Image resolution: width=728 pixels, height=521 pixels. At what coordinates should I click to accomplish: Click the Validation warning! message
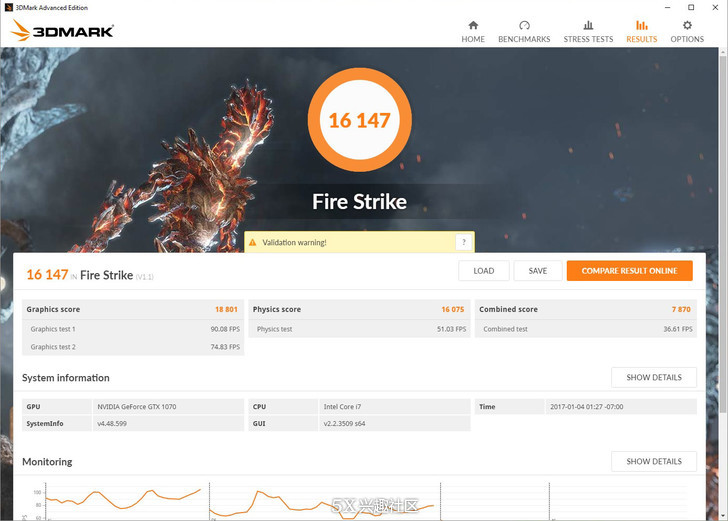coord(294,242)
